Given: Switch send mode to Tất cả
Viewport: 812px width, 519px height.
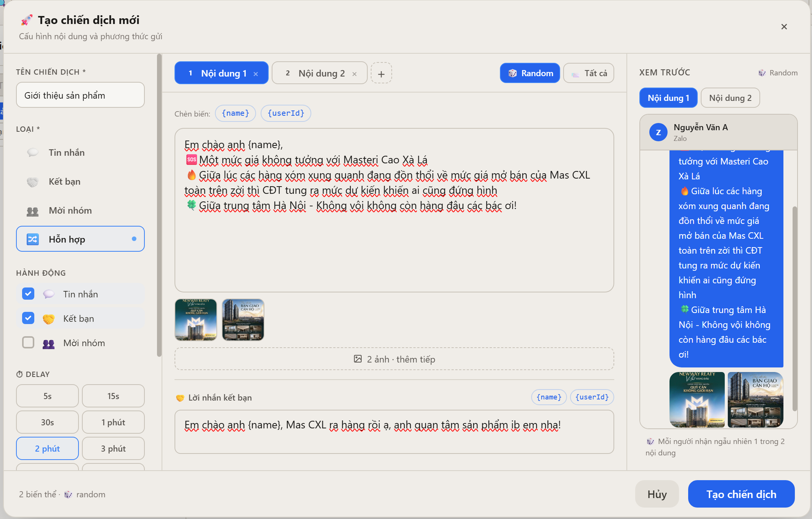Looking at the screenshot, I should (x=589, y=73).
